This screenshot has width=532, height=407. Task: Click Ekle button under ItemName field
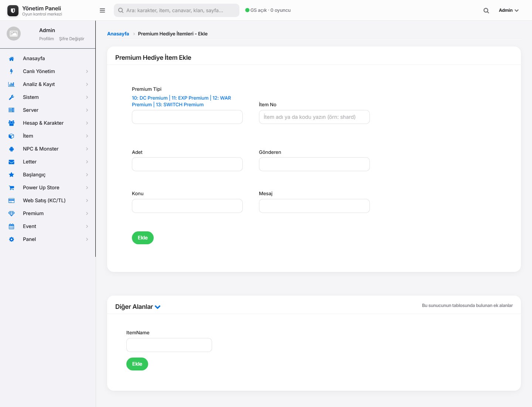tap(137, 364)
